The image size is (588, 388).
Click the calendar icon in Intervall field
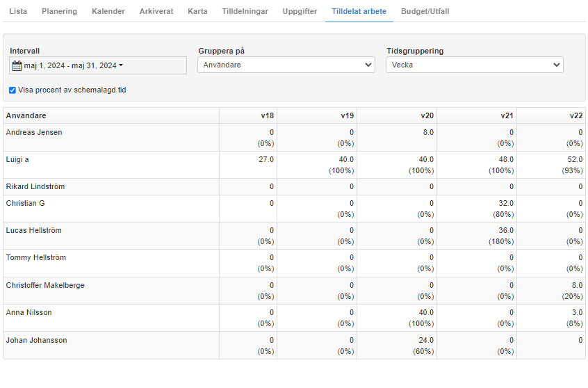[x=17, y=65]
